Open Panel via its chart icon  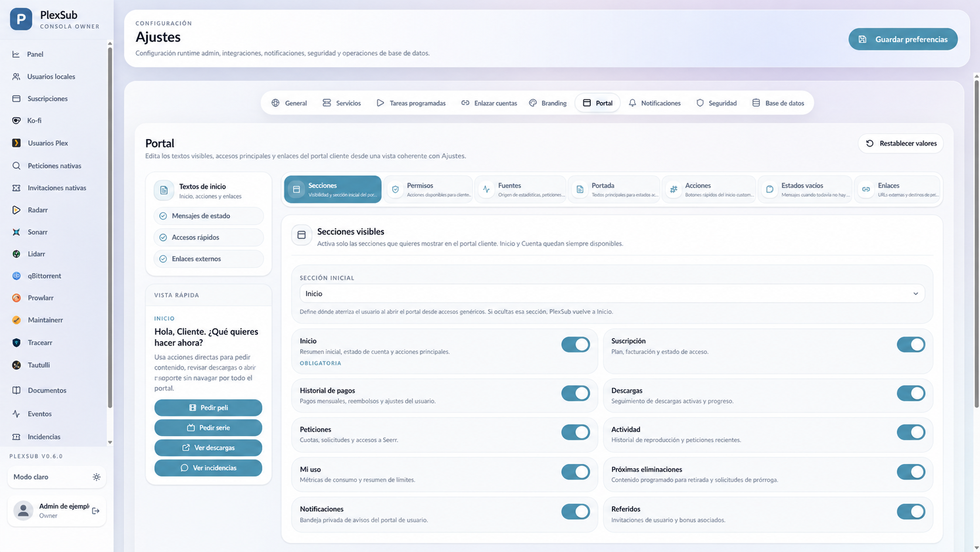point(16,54)
